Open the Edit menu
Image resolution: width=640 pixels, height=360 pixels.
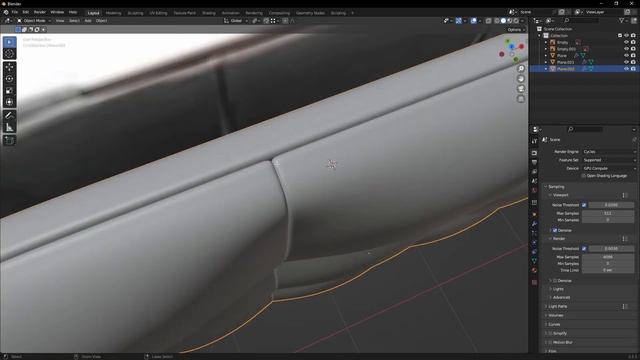26,12
